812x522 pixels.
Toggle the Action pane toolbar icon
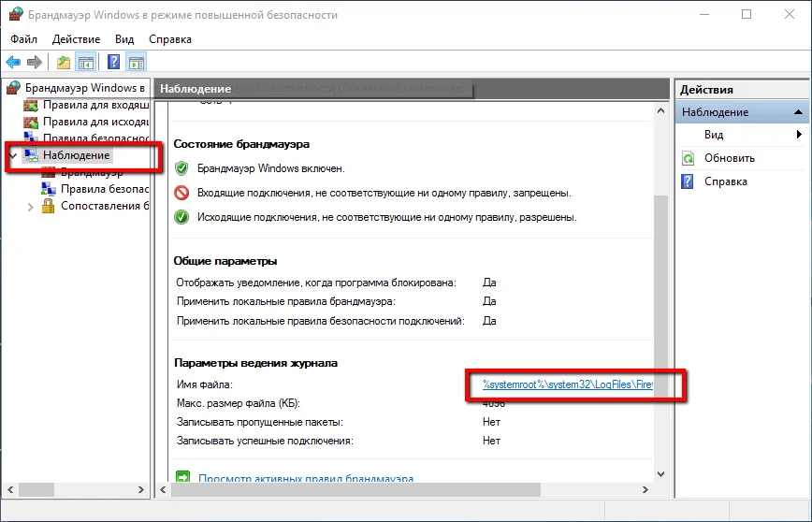(x=137, y=63)
